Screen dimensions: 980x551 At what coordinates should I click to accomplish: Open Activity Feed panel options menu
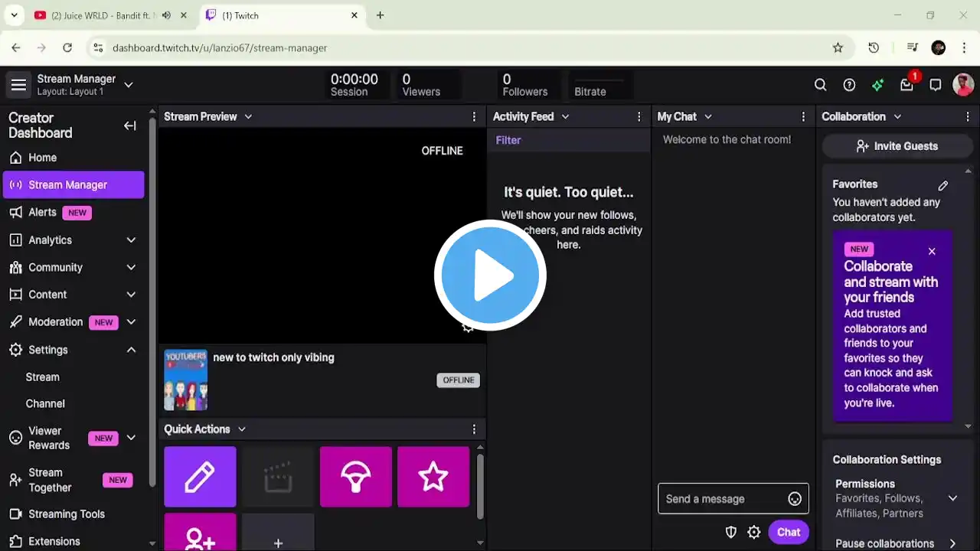click(x=639, y=117)
